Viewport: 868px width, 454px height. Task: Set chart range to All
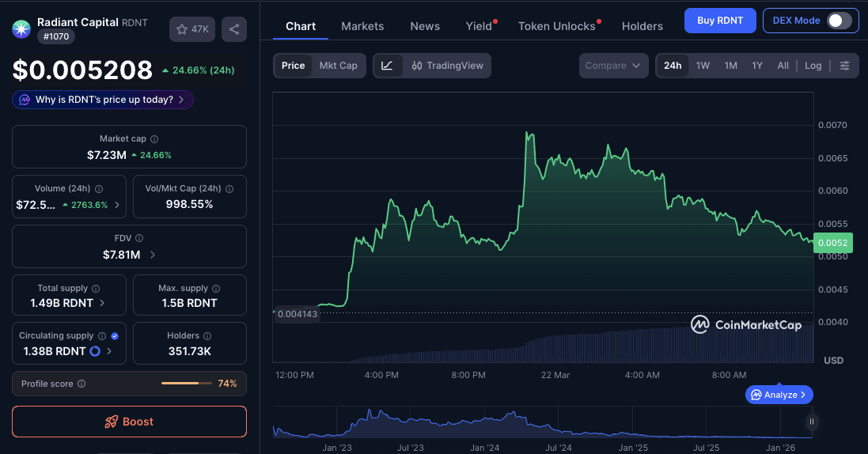[x=783, y=66]
